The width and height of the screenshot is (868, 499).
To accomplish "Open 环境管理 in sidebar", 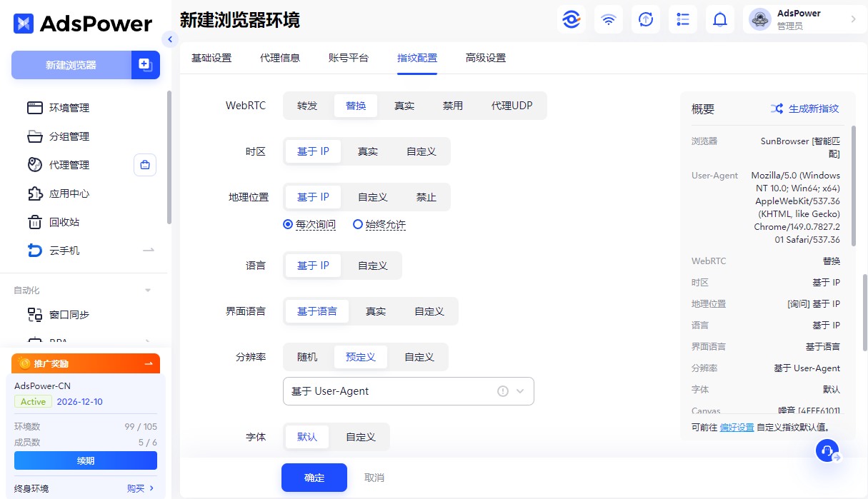I will (69, 108).
